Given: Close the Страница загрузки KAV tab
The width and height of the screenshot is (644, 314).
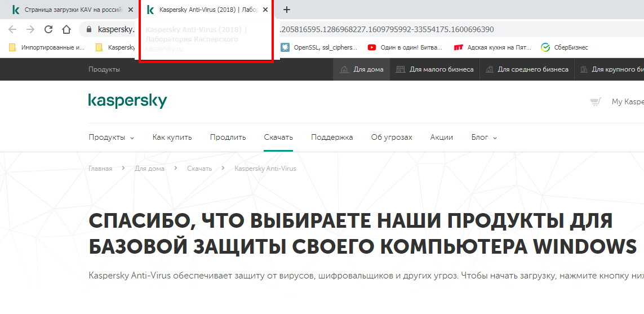Looking at the screenshot, I should point(130,10).
